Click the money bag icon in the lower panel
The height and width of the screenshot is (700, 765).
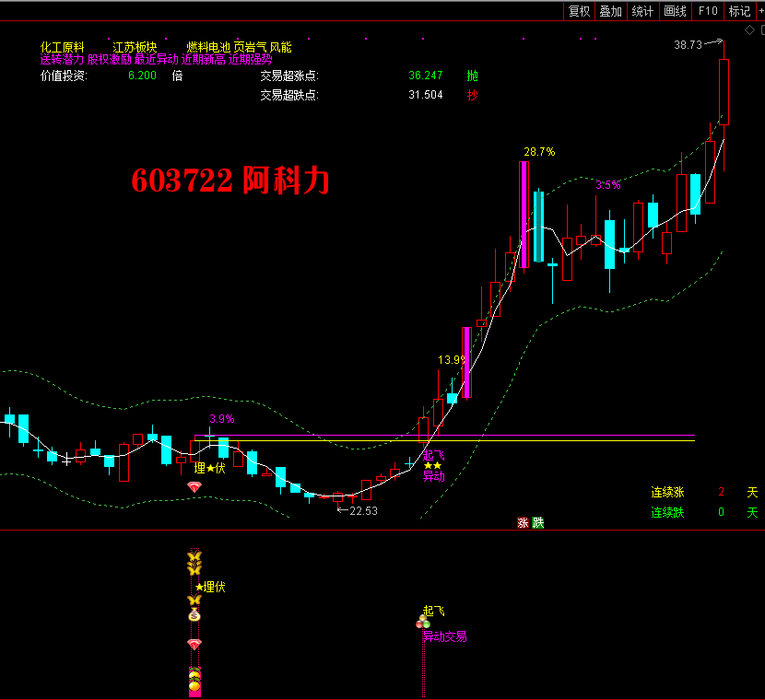point(194,615)
